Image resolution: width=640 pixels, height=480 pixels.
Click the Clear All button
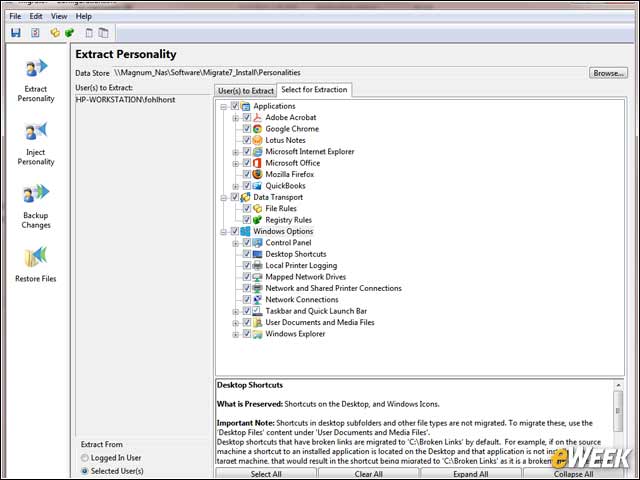click(x=369, y=474)
